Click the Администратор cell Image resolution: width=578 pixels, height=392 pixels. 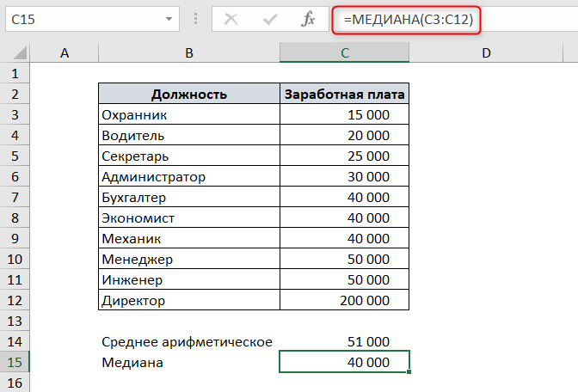coord(189,176)
